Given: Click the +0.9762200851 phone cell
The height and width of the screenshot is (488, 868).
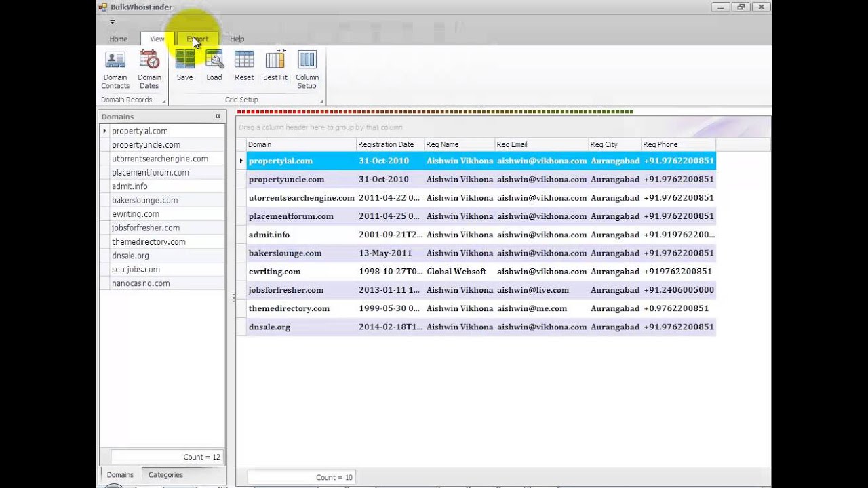Looking at the screenshot, I should click(x=678, y=308).
